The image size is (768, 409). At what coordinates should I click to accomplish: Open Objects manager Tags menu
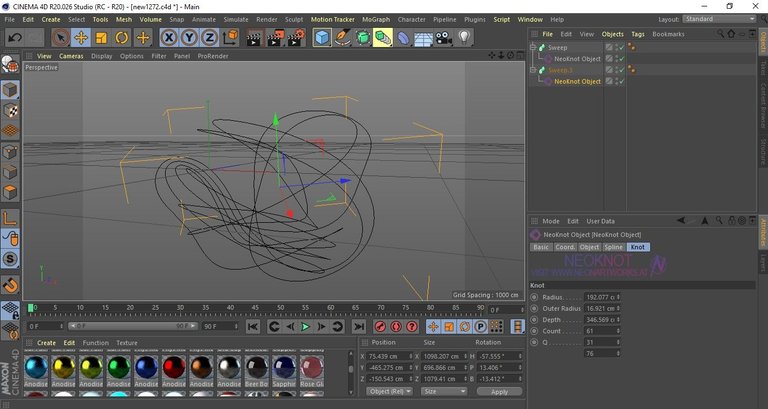638,34
